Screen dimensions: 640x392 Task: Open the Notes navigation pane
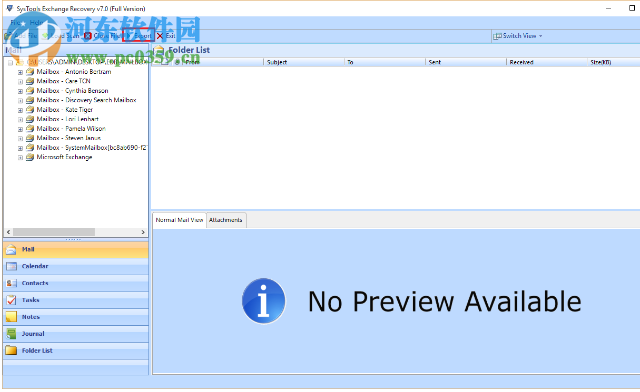tap(76, 317)
